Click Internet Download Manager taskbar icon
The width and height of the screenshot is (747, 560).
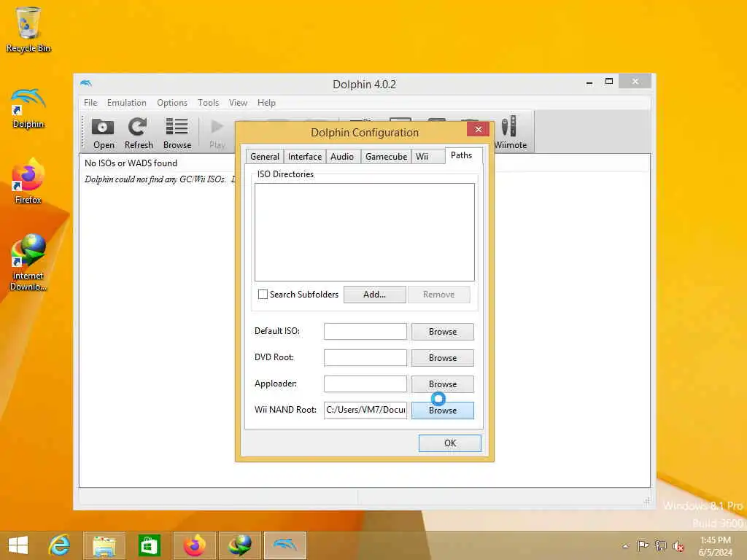coord(239,545)
